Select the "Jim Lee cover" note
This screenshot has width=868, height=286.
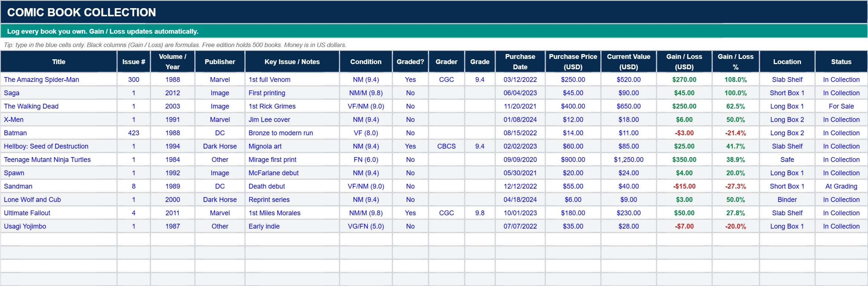pos(292,120)
